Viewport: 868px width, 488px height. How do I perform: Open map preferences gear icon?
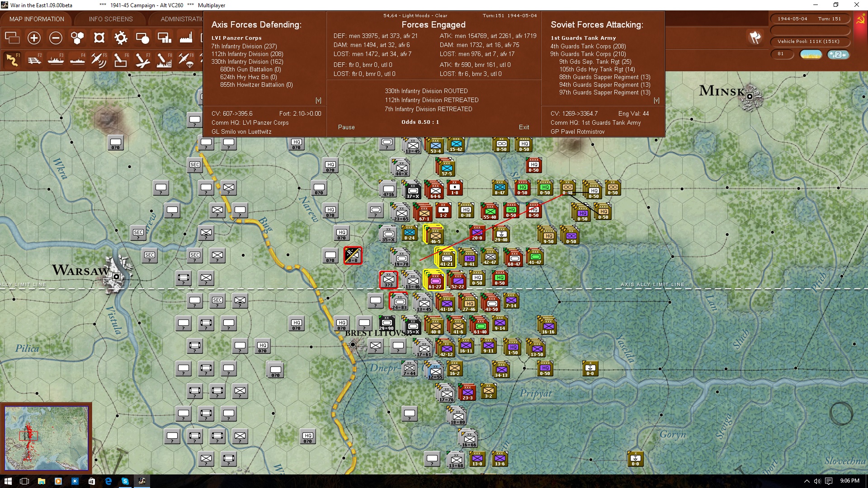point(121,38)
